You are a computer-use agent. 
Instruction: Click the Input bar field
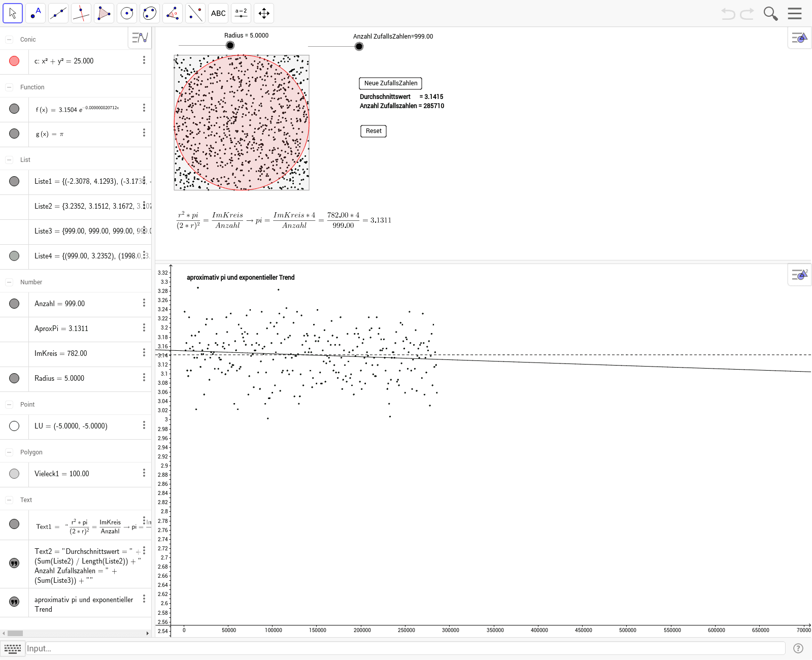pyautogui.click(x=405, y=648)
